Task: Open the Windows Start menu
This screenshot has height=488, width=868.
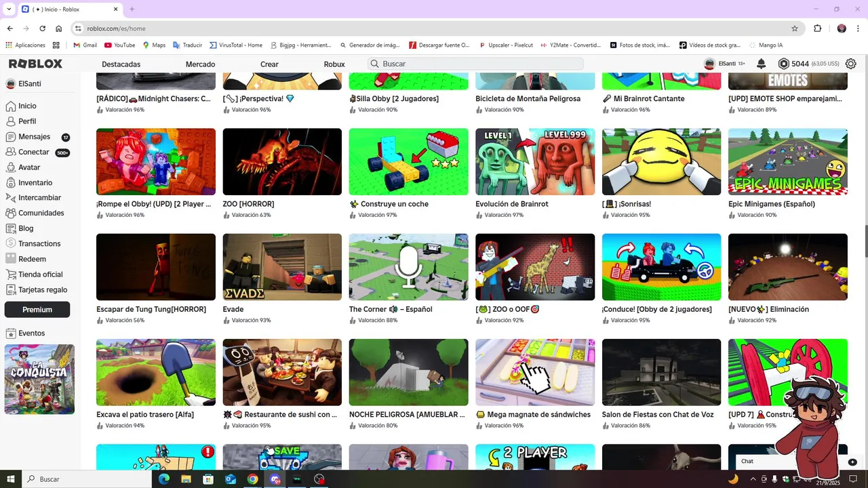Action: [11, 479]
